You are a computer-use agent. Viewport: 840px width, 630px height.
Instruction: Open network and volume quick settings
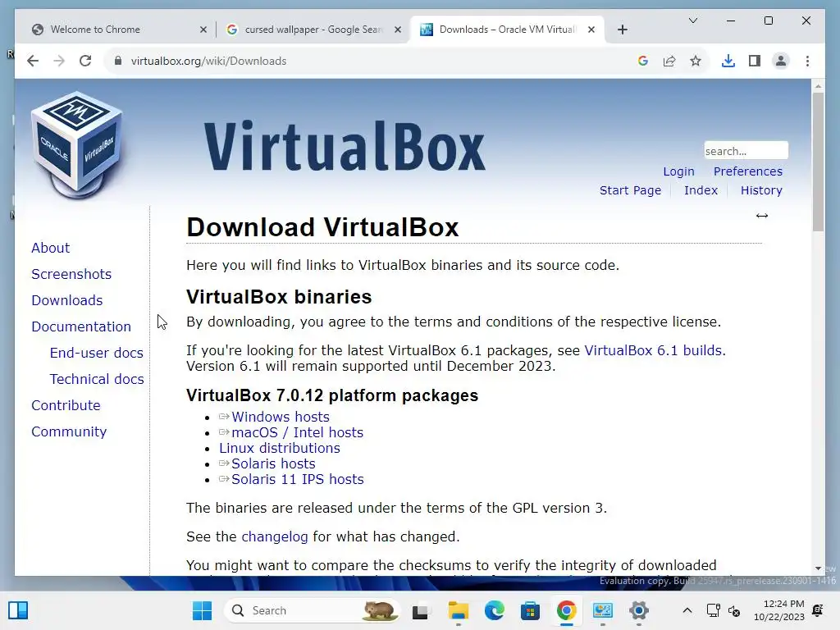[724, 610]
